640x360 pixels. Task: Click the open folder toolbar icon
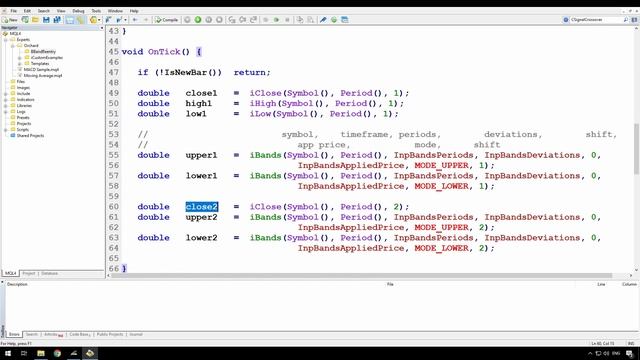pyautogui.click(x=36, y=20)
